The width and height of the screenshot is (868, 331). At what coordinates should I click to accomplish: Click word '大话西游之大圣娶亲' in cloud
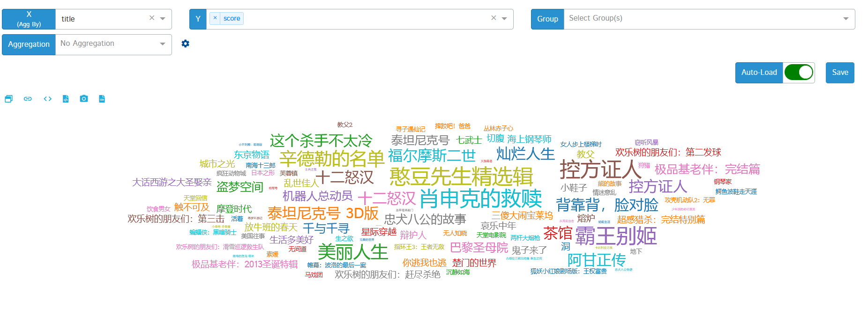(172, 182)
